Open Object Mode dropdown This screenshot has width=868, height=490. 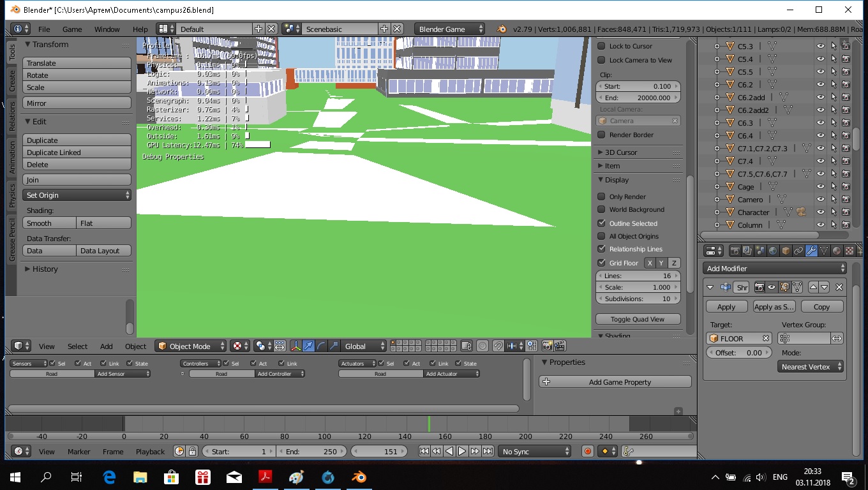tap(191, 346)
